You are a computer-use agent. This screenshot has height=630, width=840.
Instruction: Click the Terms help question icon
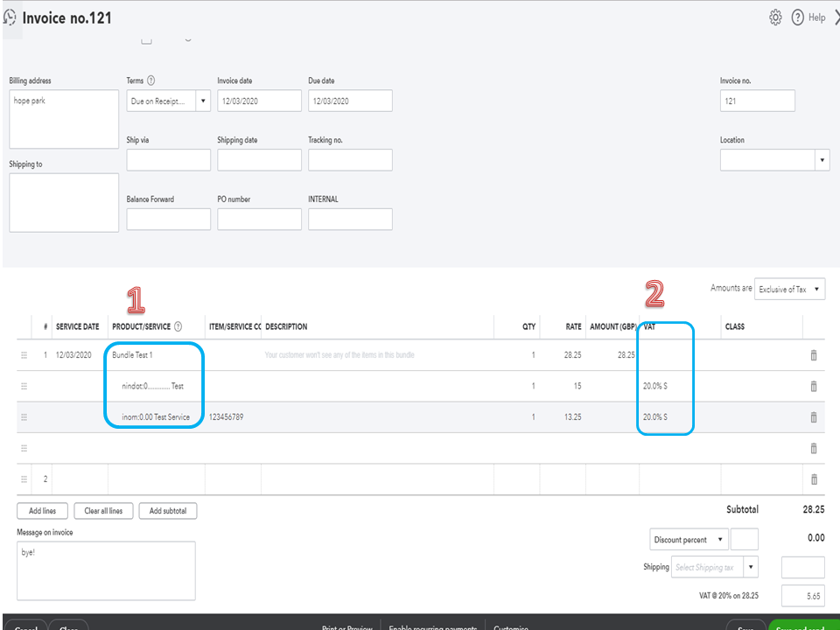click(x=151, y=80)
